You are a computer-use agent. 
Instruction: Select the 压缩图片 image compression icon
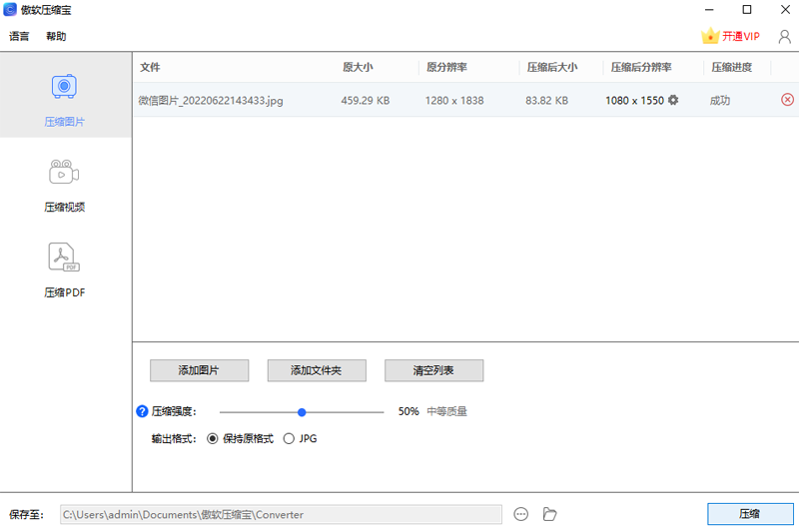[x=65, y=88]
